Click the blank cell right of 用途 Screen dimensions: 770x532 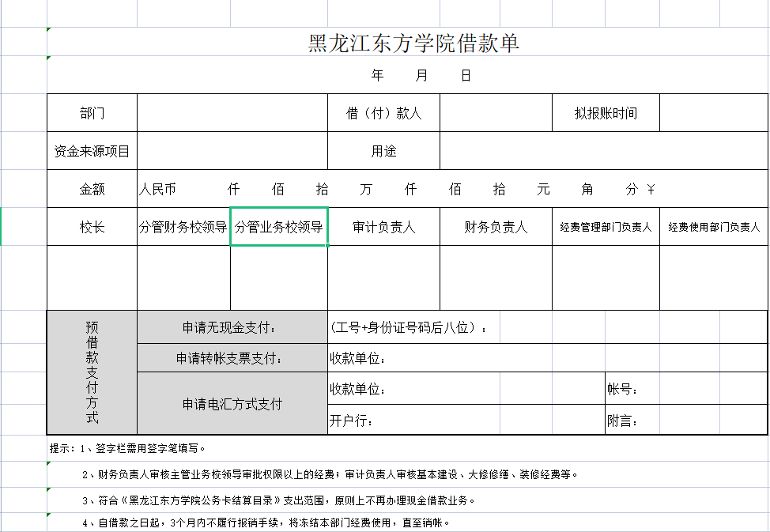click(x=604, y=151)
